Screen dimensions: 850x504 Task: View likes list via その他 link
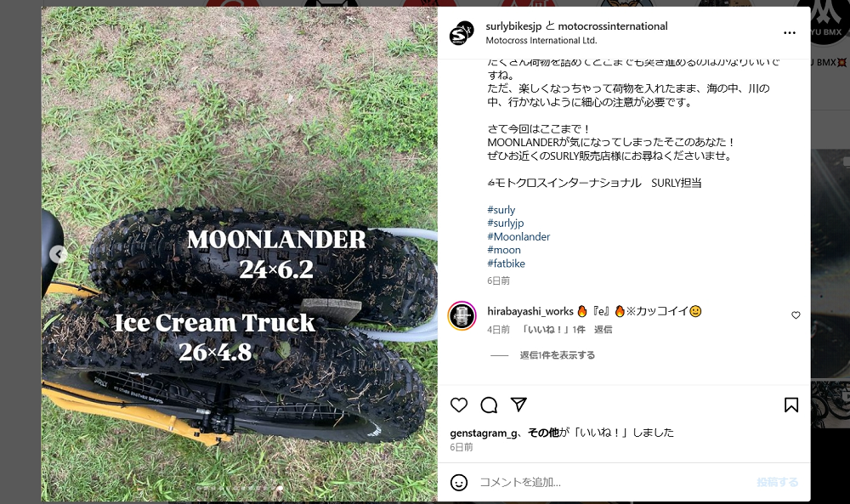pyautogui.click(x=543, y=433)
